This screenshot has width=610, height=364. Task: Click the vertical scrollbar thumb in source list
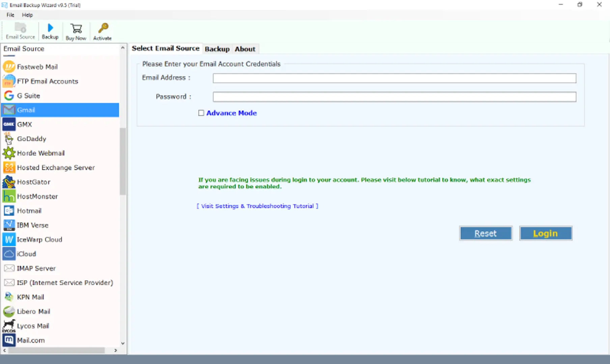coord(123,161)
